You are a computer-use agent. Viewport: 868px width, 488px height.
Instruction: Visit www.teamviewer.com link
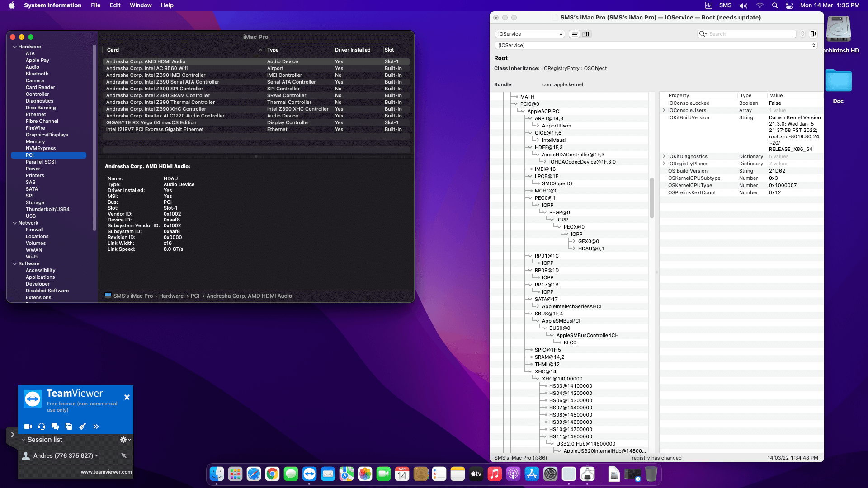tap(106, 472)
